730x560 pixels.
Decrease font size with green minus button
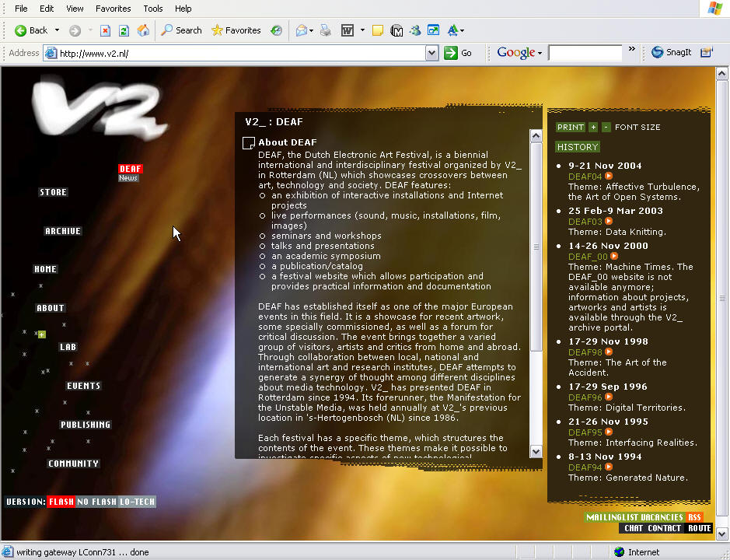point(606,128)
